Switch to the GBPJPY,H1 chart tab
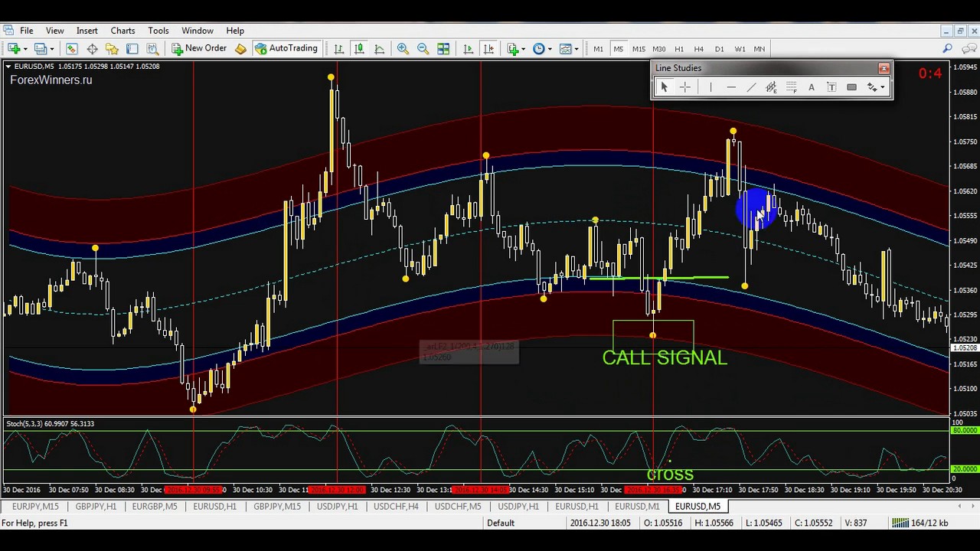The height and width of the screenshot is (551, 980). pos(96,507)
